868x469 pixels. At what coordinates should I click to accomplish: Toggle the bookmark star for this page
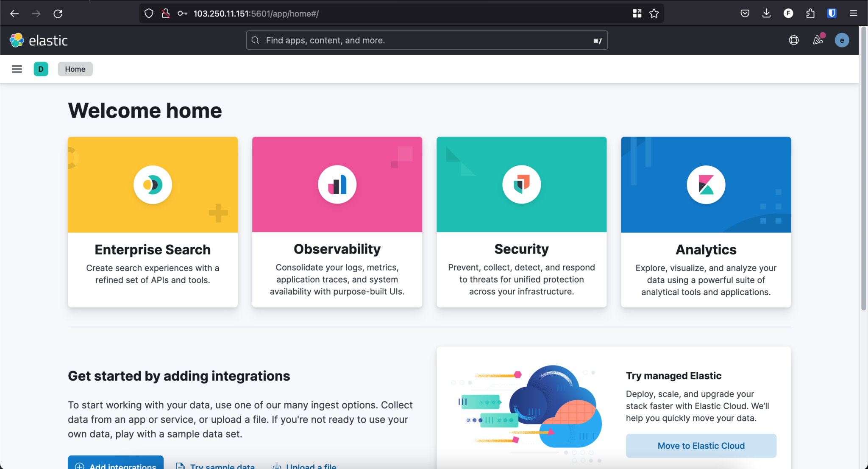click(x=654, y=13)
